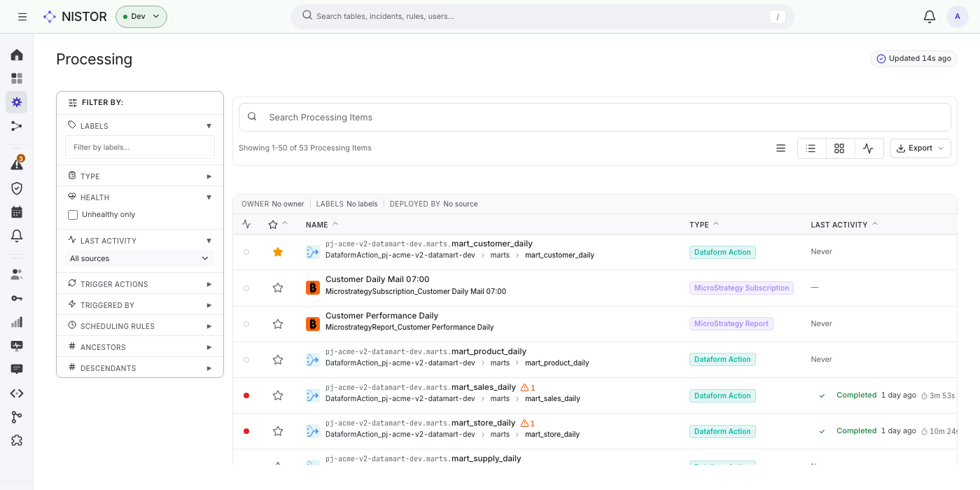The image size is (980, 490).
Task: Open the chat message sidebar icon
Action: [x=17, y=370]
